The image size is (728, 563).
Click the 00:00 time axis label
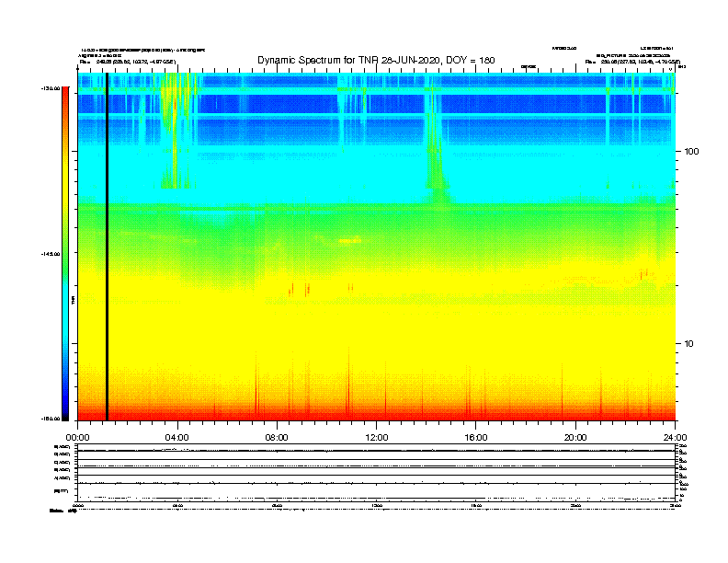click(x=77, y=438)
